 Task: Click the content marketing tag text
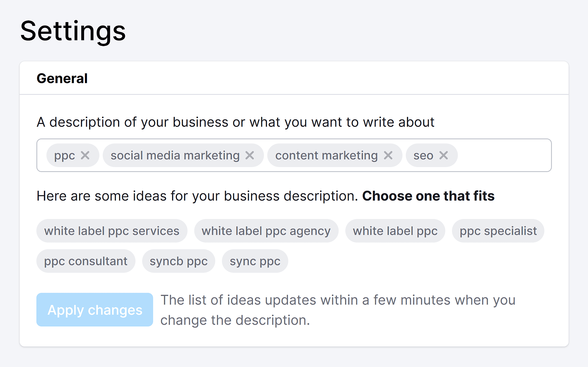click(326, 155)
